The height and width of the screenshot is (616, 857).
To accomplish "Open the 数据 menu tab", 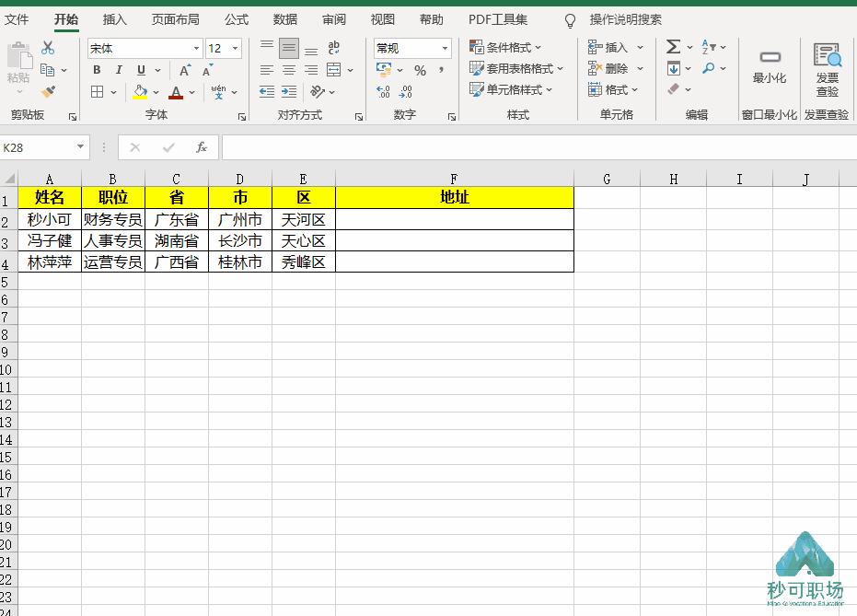I will [x=284, y=19].
